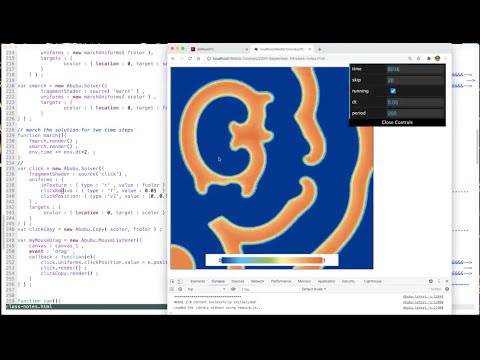Viewport: 480px width, 360px height.
Task: Open first console source link ending 12844
Action: 423,297
